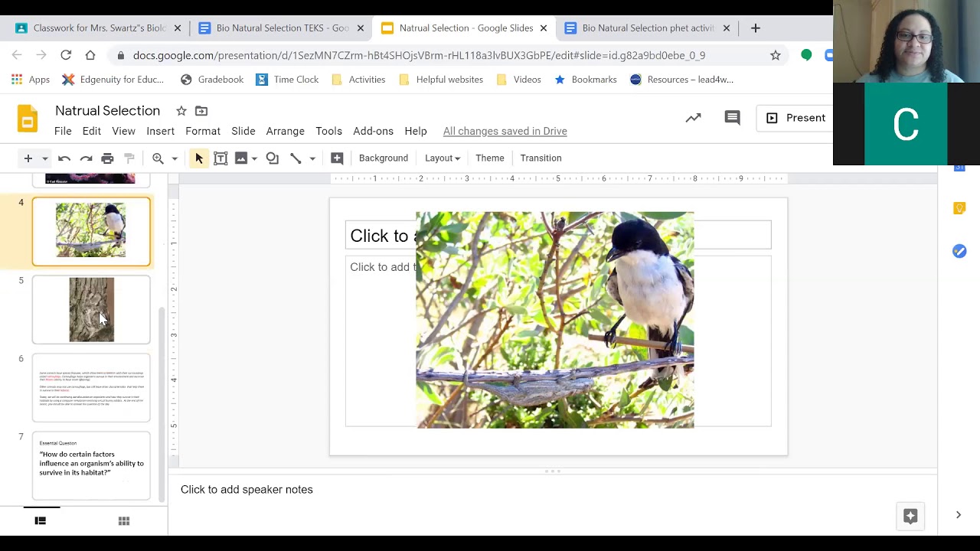
Task: Select slide 5 tree bark thumbnail
Action: tap(91, 310)
